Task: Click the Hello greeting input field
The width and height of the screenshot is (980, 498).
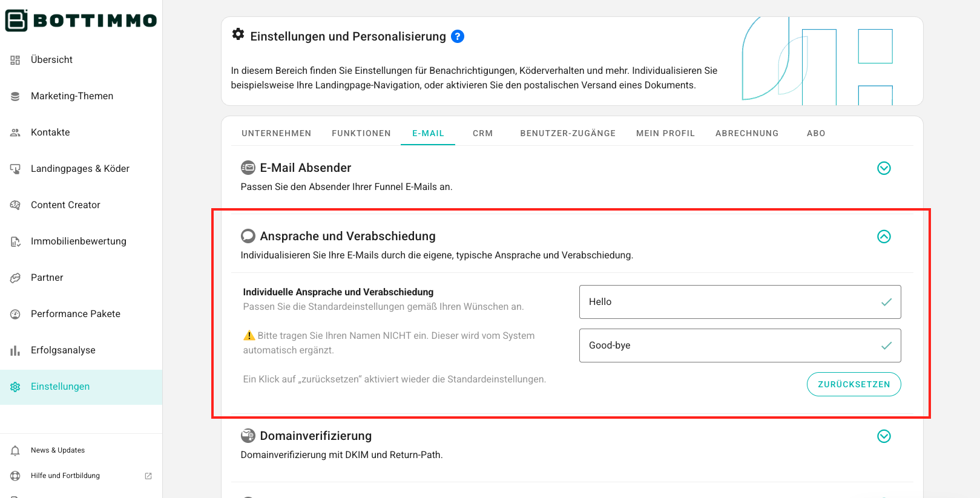Action: [732, 302]
